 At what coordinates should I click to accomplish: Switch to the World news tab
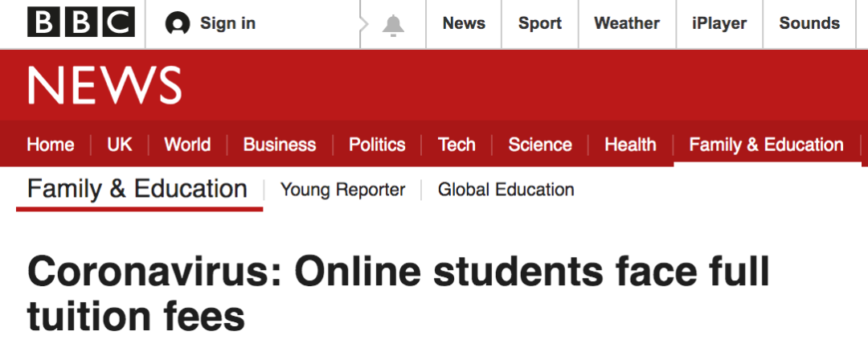tap(187, 145)
